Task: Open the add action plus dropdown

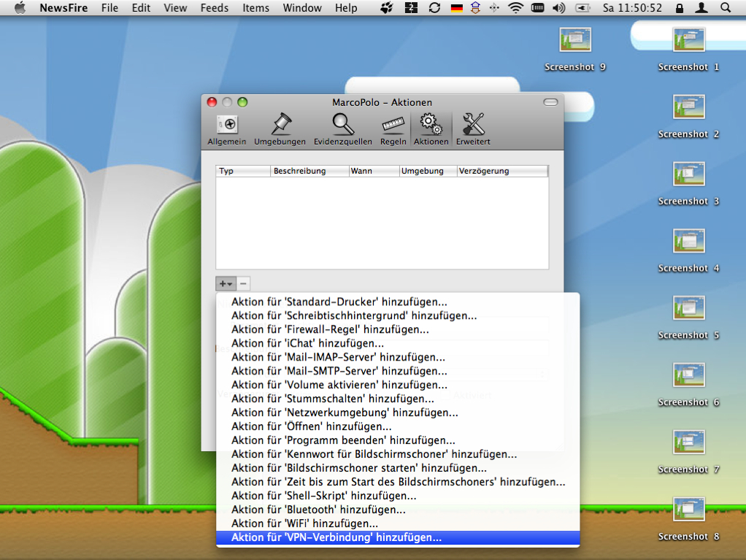Action: tap(226, 283)
